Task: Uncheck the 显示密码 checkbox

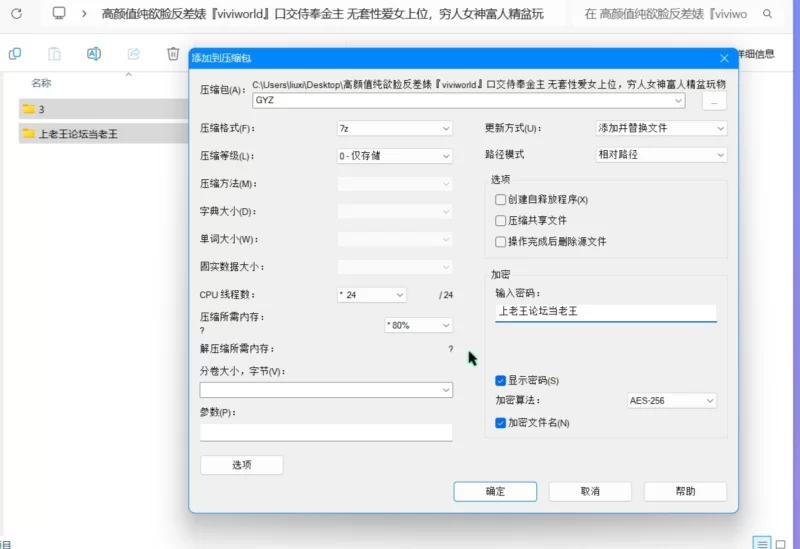Action: tap(501, 381)
